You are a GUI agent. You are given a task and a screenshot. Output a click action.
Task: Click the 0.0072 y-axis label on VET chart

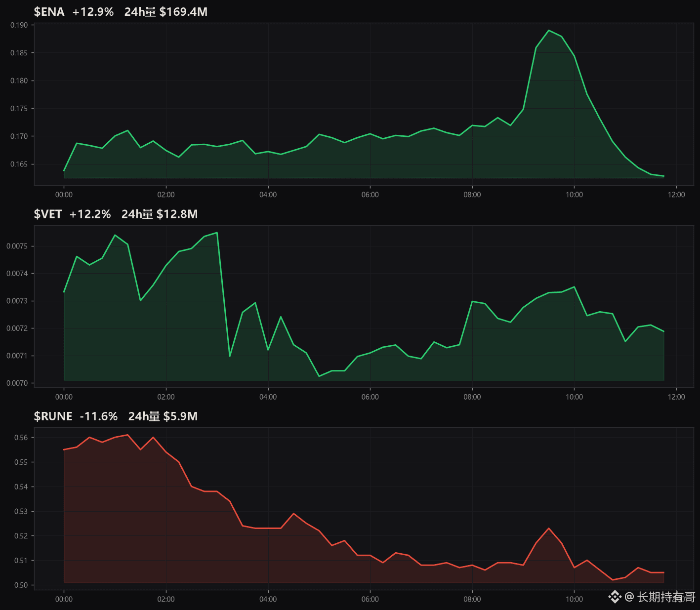point(17,328)
